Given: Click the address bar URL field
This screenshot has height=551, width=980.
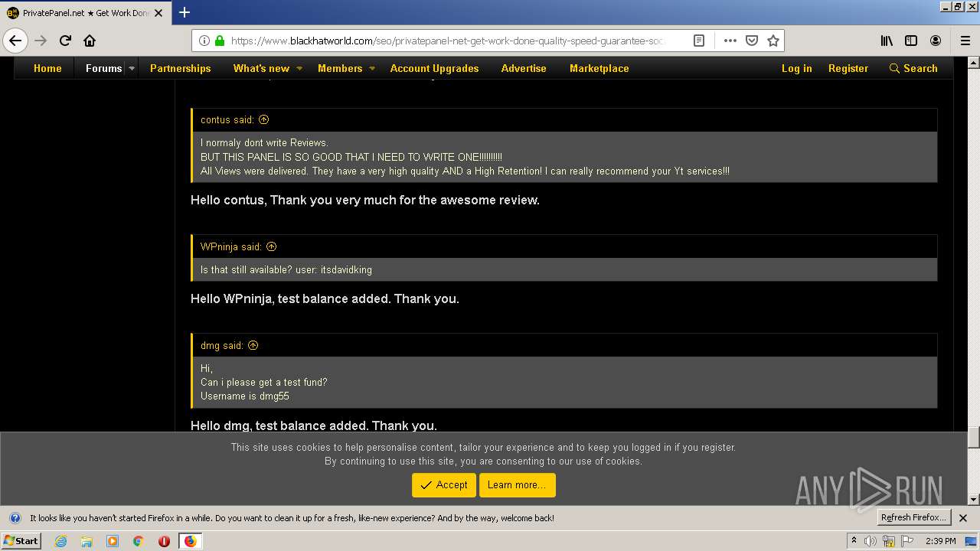Looking at the screenshot, I should coord(446,41).
